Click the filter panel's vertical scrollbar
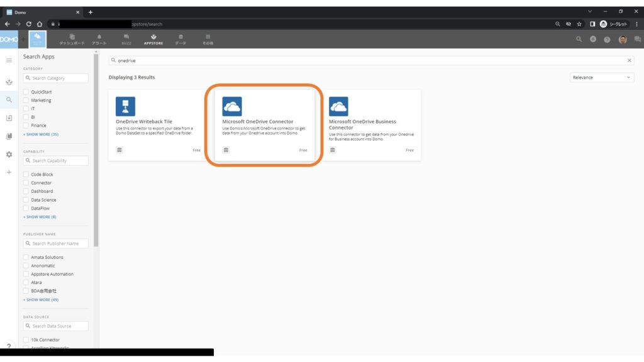 (96, 150)
